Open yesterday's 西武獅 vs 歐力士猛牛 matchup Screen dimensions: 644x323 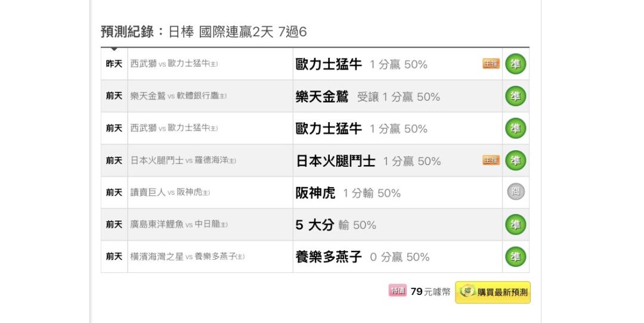tap(174, 64)
